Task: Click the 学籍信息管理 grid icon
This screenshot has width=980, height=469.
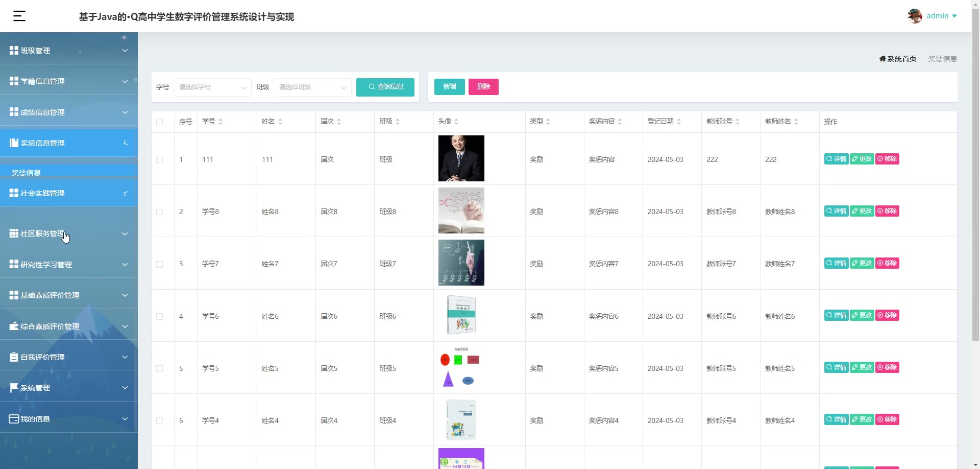Action: click(x=14, y=81)
